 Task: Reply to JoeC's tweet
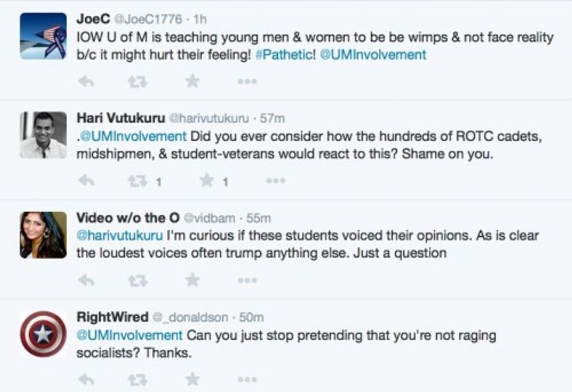86,82
